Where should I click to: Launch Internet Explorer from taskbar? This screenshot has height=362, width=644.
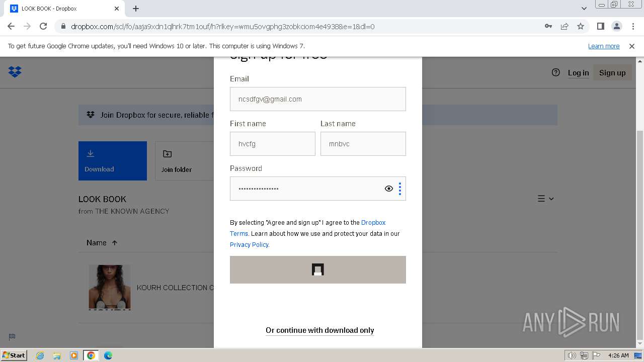pos(40,355)
